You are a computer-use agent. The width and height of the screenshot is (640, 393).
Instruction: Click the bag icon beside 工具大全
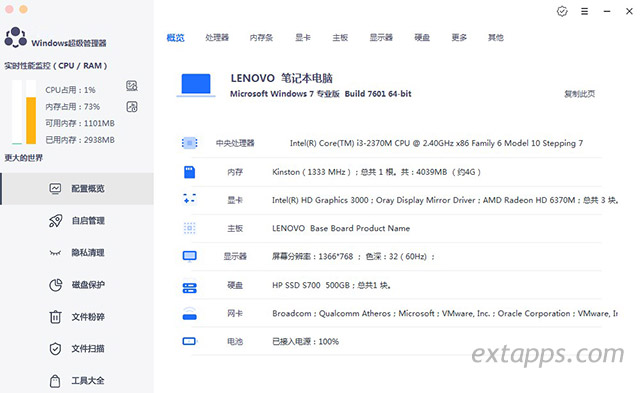coord(55,381)
